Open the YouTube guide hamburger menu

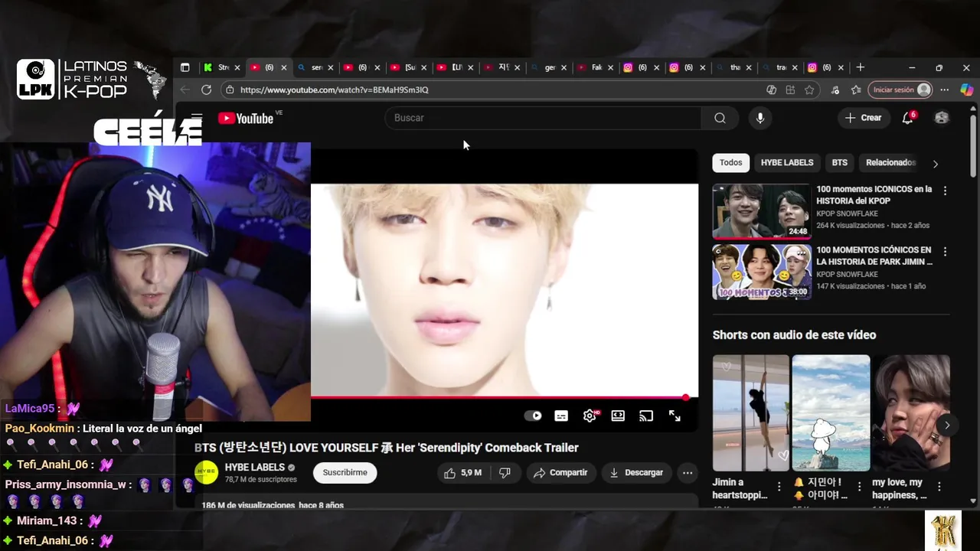click(197, 117)
